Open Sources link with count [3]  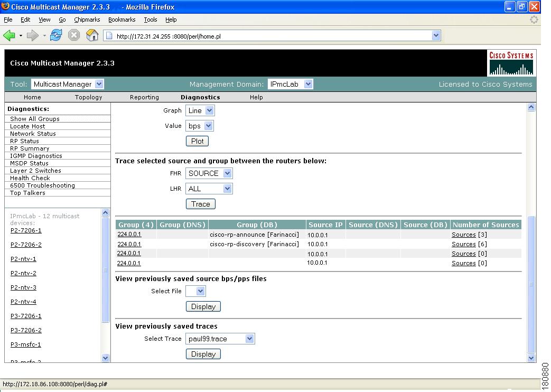(x=463, y=235)
